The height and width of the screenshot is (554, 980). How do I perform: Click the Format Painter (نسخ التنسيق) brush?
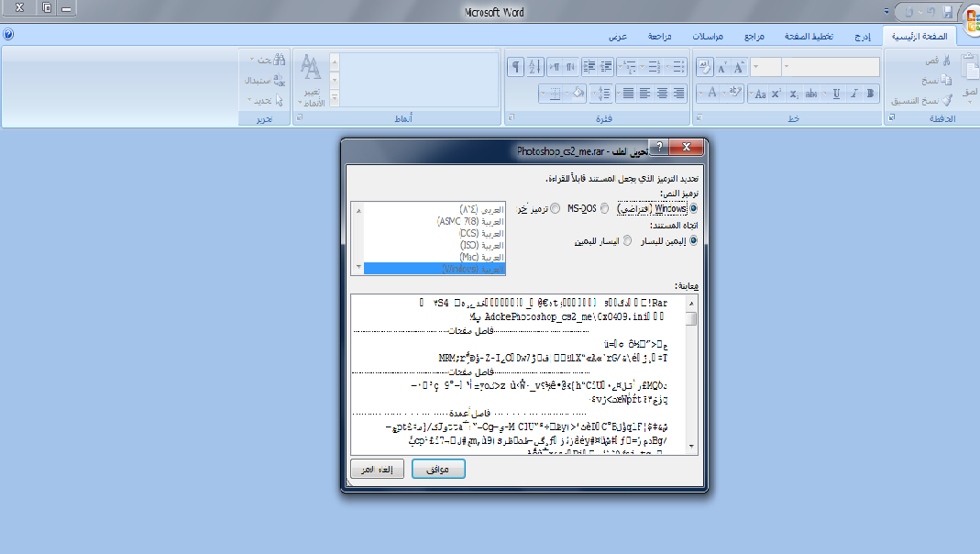[948, 100]
